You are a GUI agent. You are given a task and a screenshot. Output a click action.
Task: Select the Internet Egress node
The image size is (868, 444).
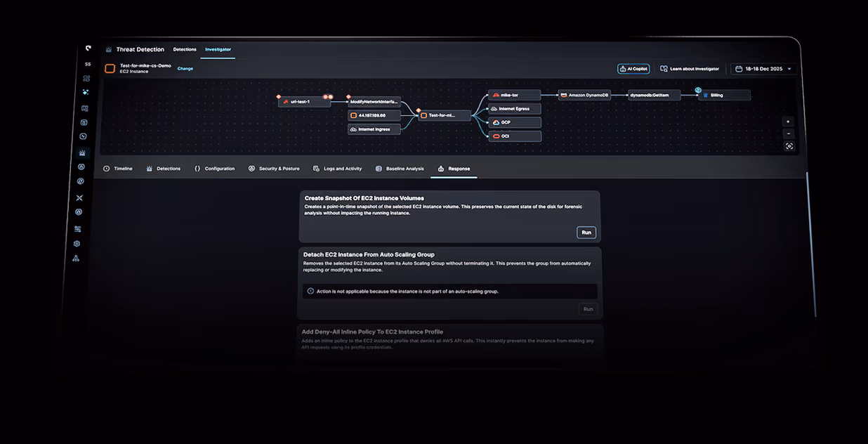515,109
